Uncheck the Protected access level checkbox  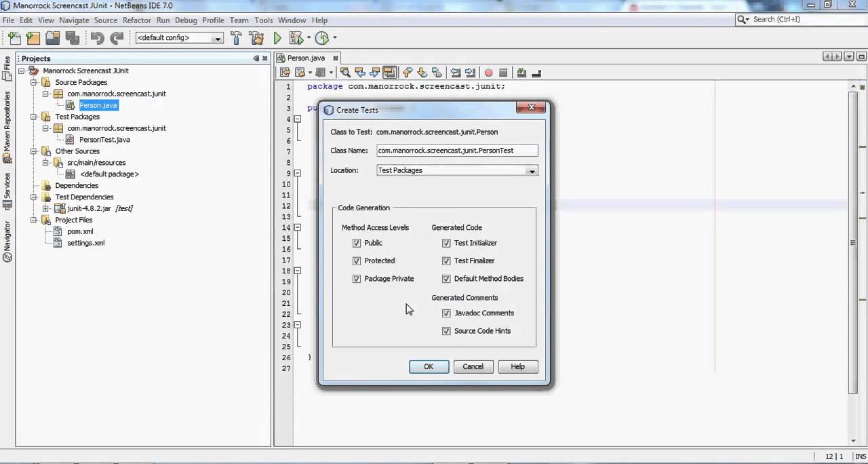357,260
